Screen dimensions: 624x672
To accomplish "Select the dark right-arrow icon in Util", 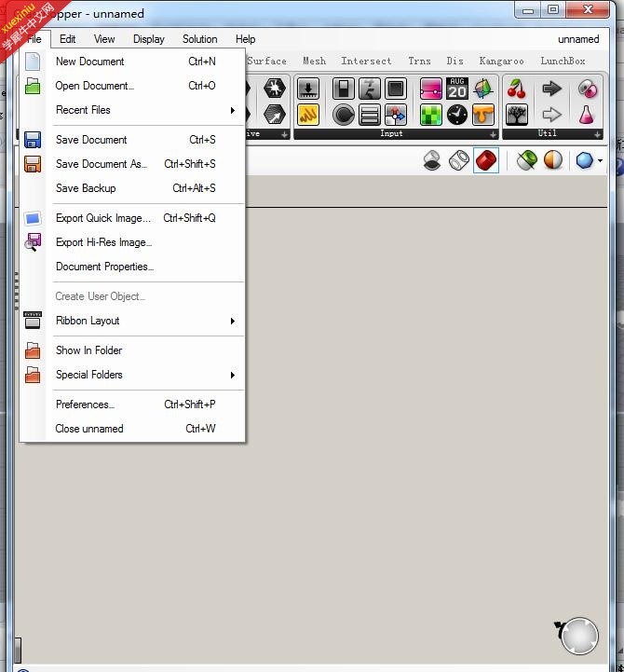I will point(551,89).
